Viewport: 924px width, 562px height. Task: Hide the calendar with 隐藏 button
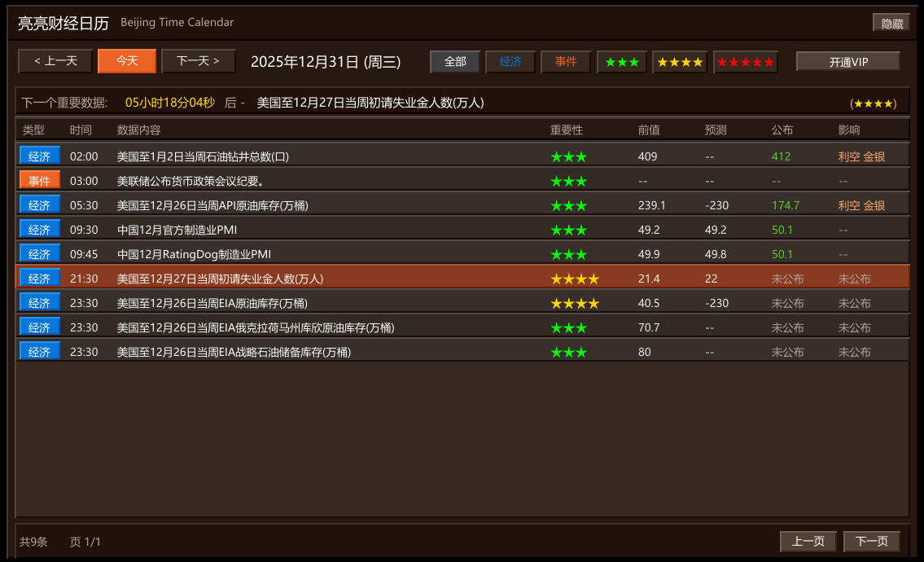pos(891,24)
